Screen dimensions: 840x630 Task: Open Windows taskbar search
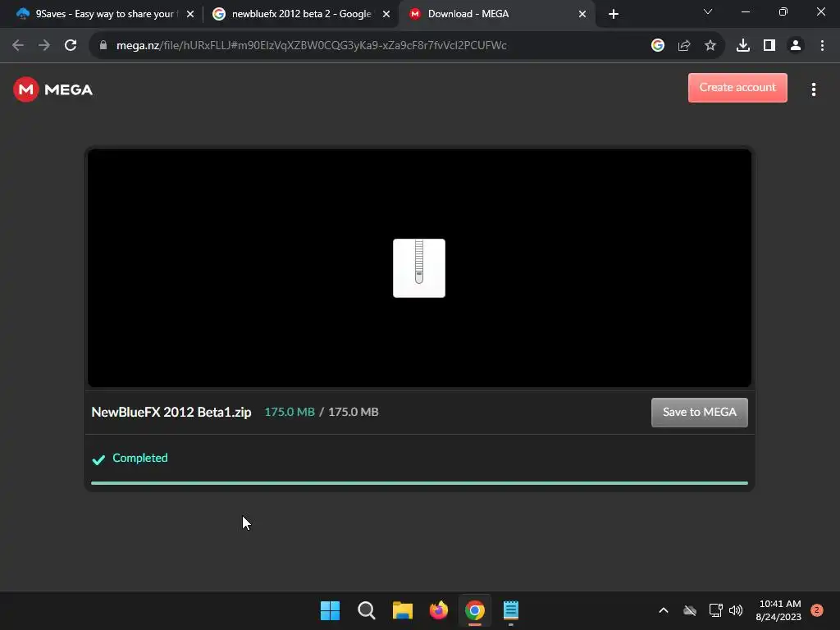point(367,610)
